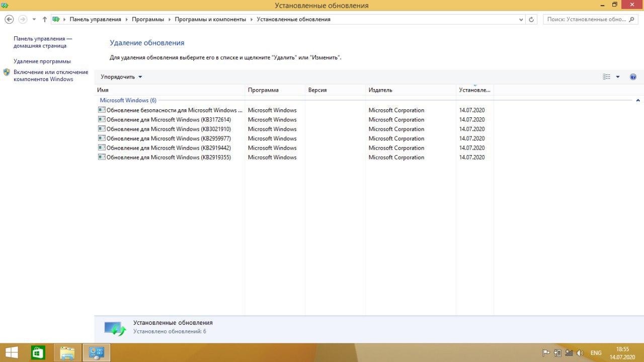
Task: Click the security update row icon
Action: [x=102, y=110]
